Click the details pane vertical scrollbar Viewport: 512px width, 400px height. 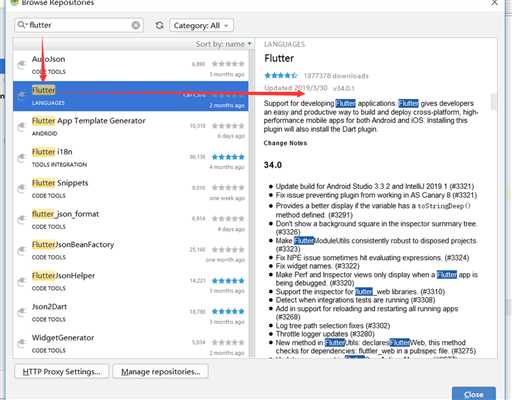pyautogui.click(x=493, y=101)
